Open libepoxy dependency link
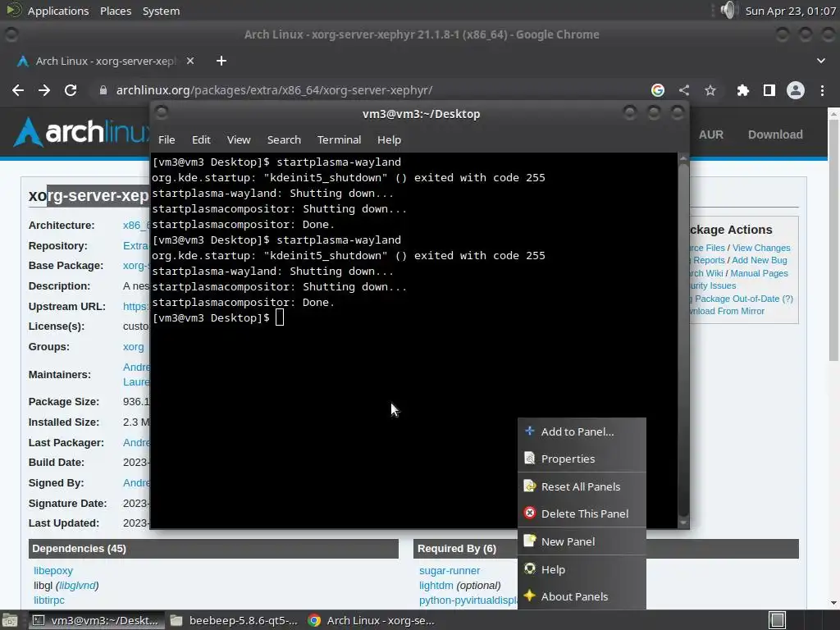Viewport: 840px width, 630px height. point(53,571)
